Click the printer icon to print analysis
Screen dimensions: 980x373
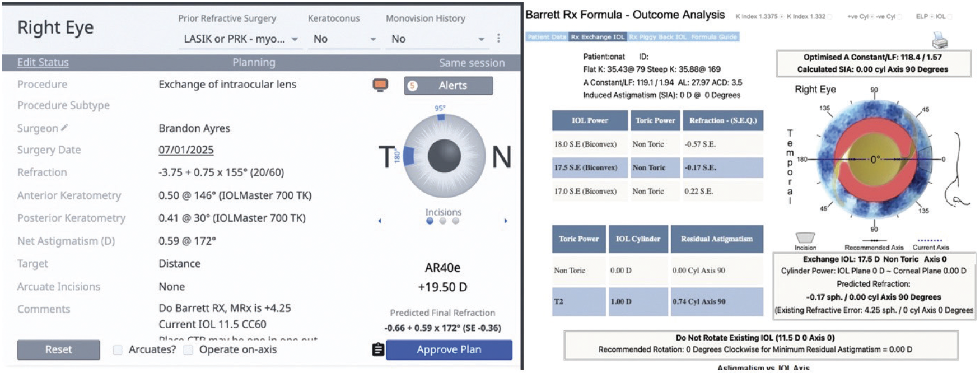click(x=939, y=40)
